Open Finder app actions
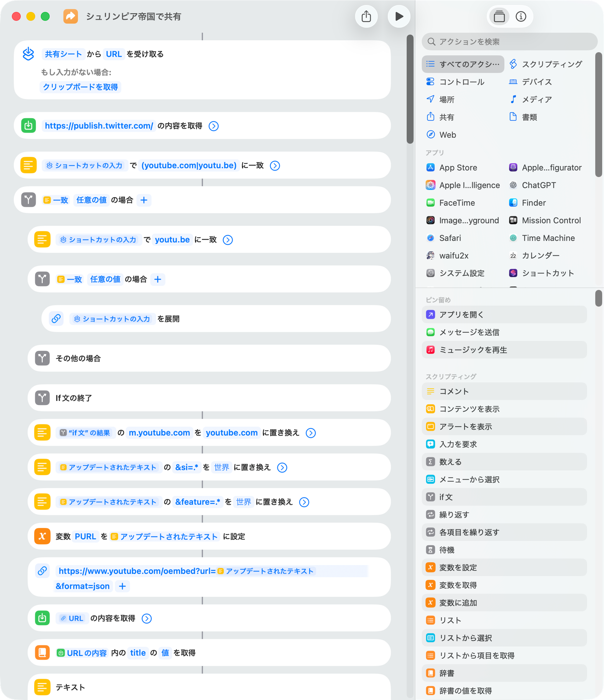The width and height of the screenshot is (604, 700). tap(527, 203)
